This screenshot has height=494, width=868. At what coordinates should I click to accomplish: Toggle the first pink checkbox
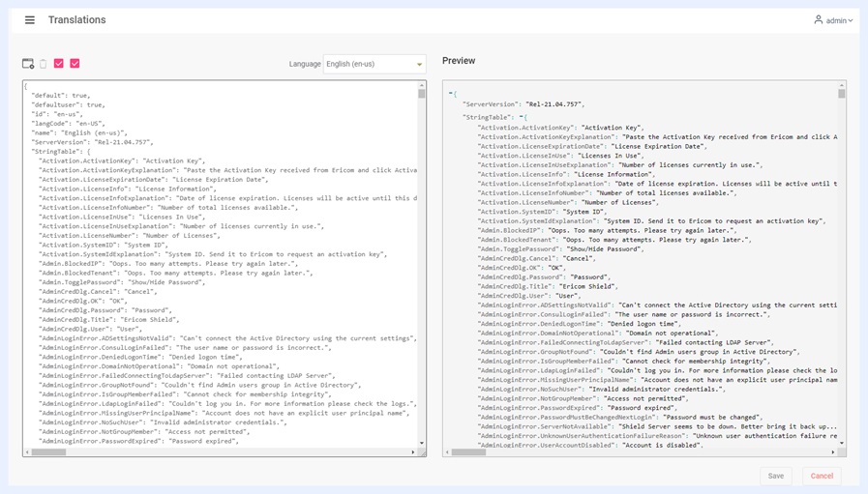click(x=59, y=64)
